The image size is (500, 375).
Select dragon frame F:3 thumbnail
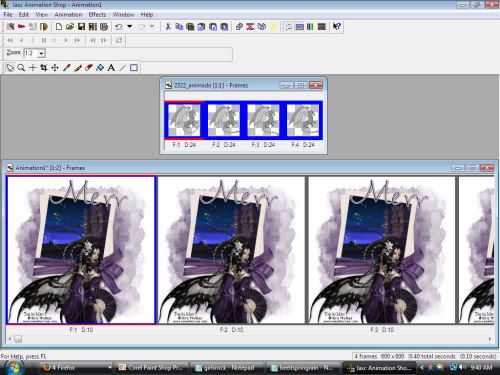point(264,120)
